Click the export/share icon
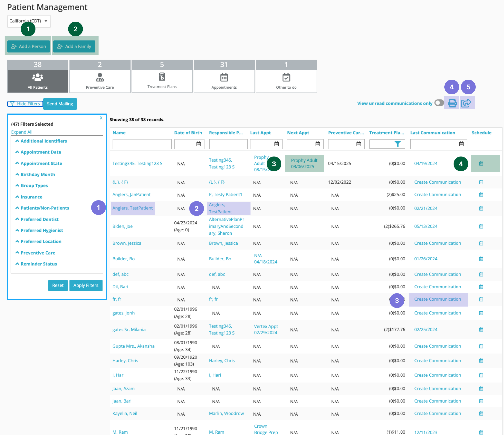 pyautogui.click(x=466, y=103)
